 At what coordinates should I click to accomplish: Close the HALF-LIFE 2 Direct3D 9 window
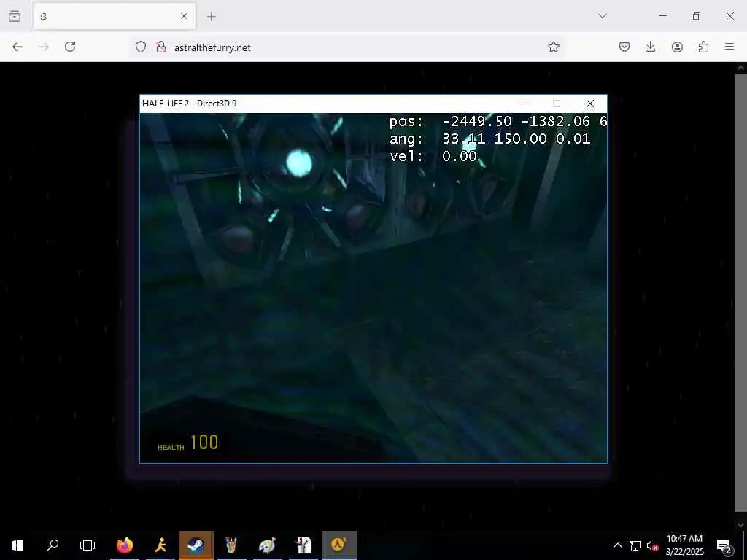coord(589,104)
